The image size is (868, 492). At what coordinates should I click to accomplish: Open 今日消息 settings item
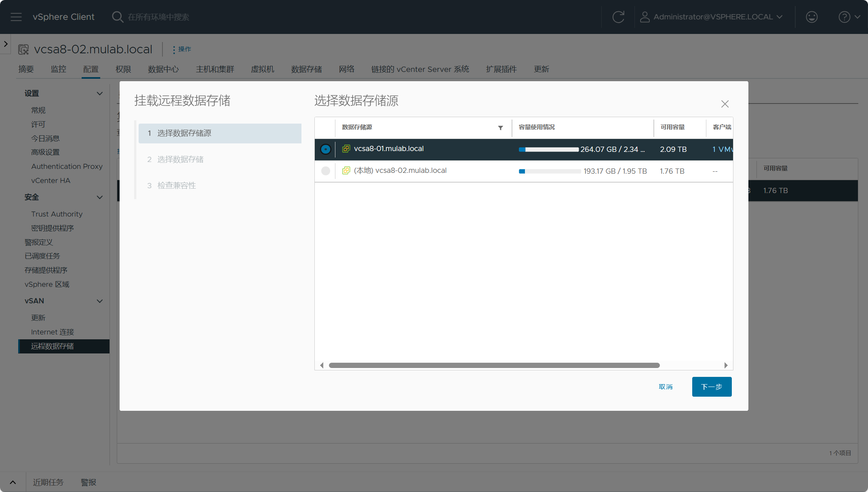45,138
